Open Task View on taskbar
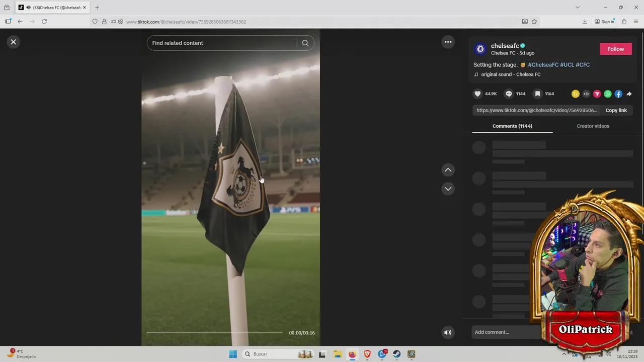Image resolution: width=644 pixels, height=362 pixels. point(322,354)
